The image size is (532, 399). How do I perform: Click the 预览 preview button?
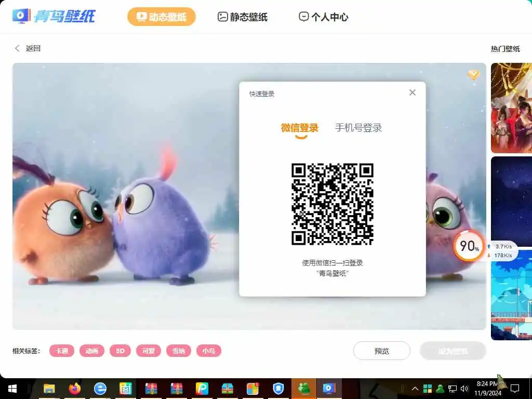[x=382, y=351]
